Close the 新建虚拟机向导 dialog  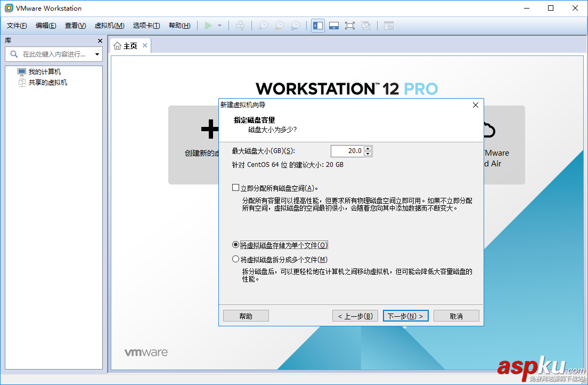476,105
